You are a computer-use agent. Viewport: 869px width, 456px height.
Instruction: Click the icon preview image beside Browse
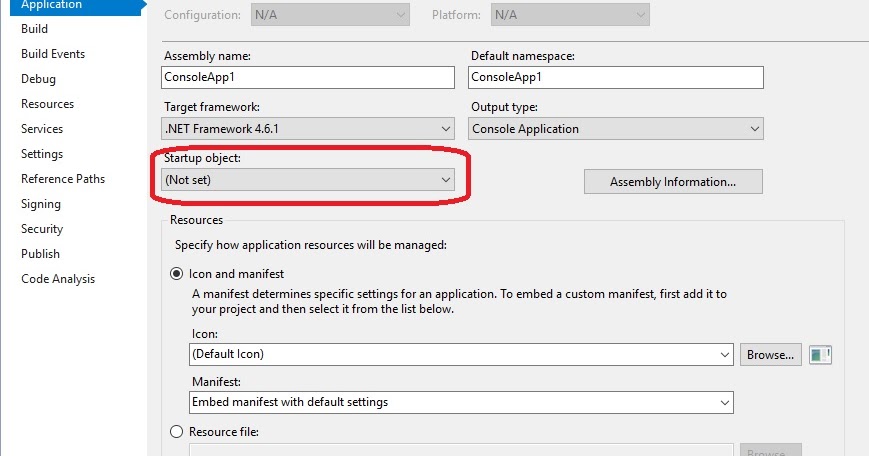tap(820, 354)
